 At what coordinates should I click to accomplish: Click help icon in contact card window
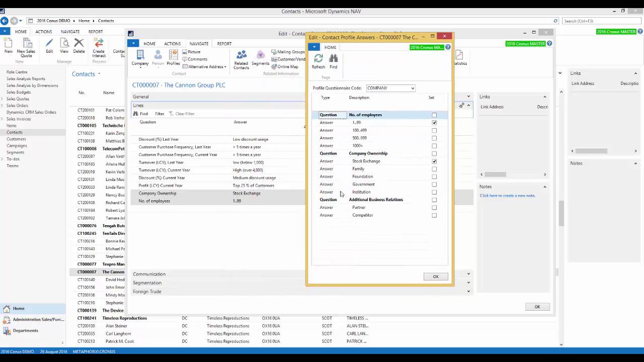tap(549, 44)
